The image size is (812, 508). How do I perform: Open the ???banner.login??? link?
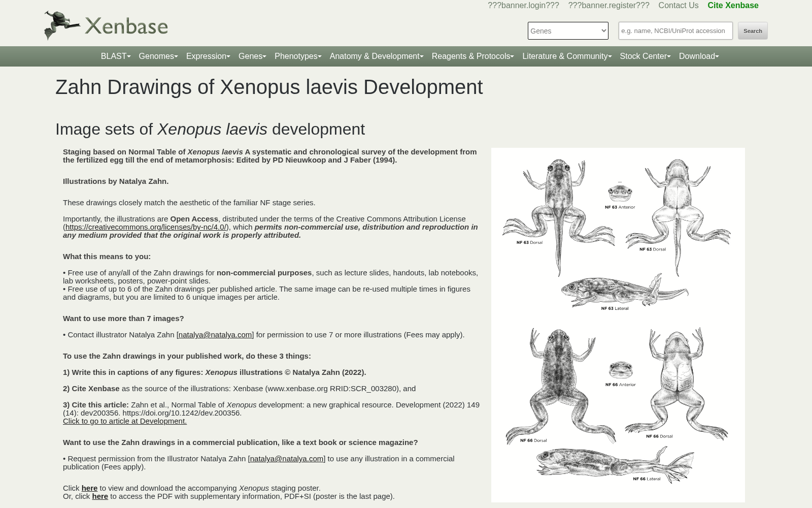coord(523,5)
